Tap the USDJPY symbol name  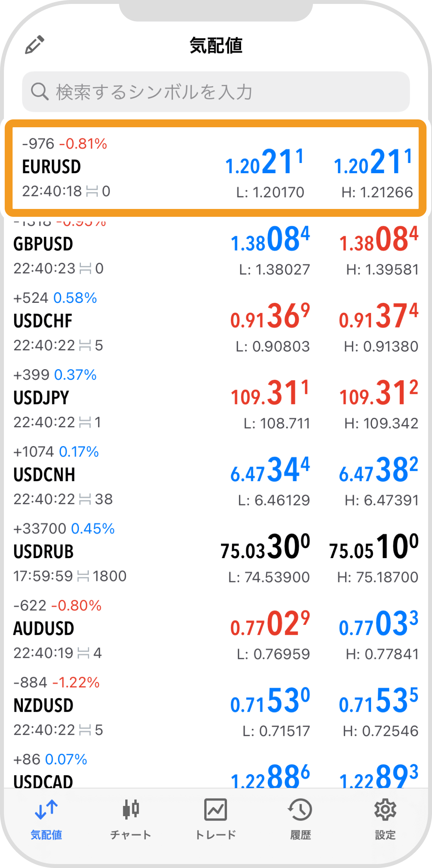[x=42, y=398]
